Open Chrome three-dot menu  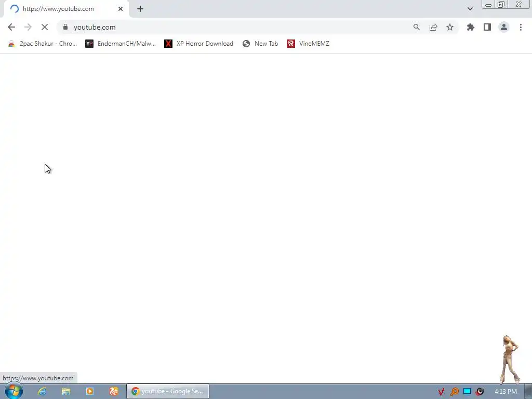point(521,27)
